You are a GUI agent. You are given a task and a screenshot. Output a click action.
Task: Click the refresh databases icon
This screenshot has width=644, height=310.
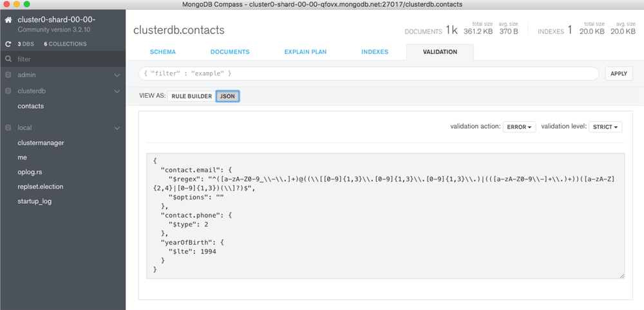click(x=8, y=44)
